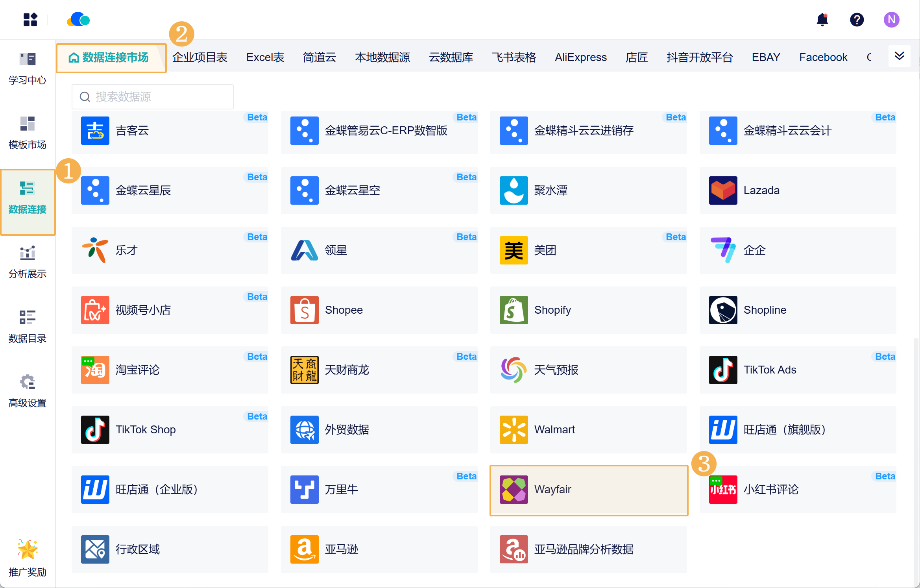Screen dimensions: 920x588
Task: Open 金蝶管易云C-ERP数智版 connector
Action: pos(379,133)
